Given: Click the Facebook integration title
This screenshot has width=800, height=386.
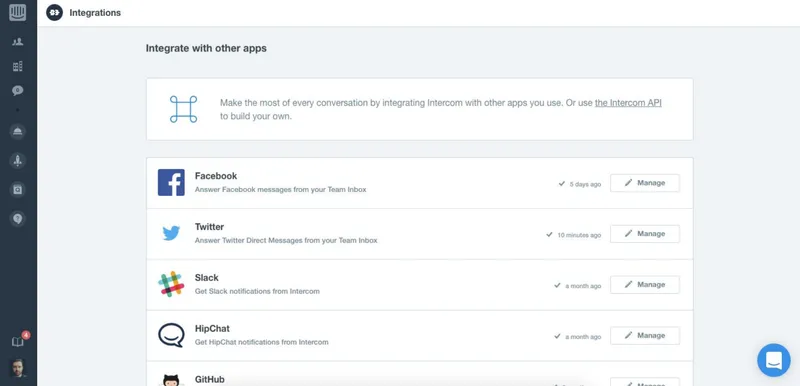Looking at the screenshot, I should pyautogui.click(x=216, y=176).
